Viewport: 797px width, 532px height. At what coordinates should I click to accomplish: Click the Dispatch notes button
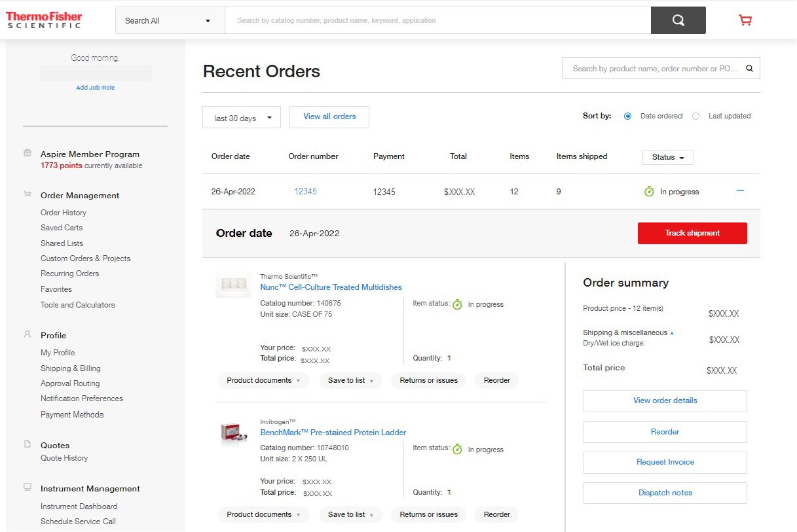click(665, 493)
